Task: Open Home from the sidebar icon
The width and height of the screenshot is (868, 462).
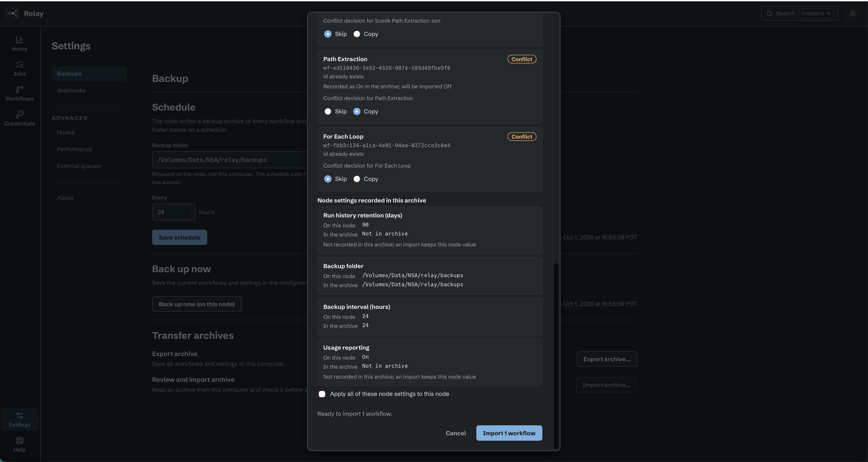Action: (x=19, y=39)
